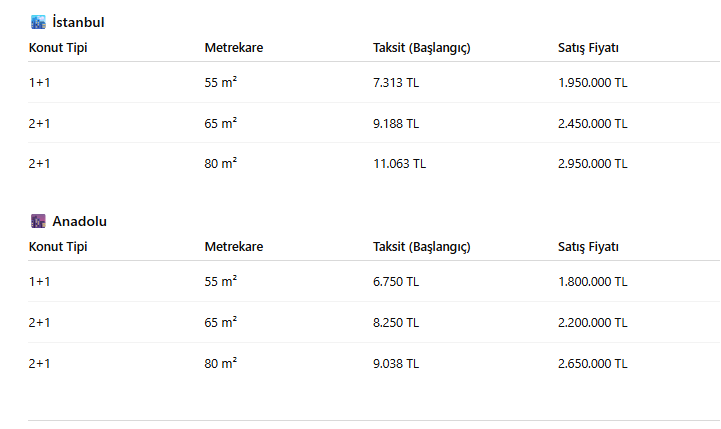Click the 6.750 TL installment cell
Image resolution: width=721 pixels, height=429 pixels.
pos(396,282)
